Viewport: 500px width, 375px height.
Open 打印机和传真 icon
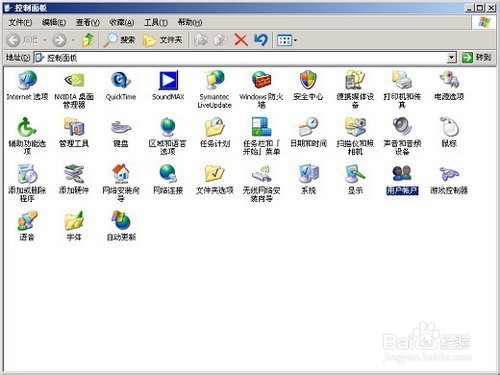pos(402,89)
